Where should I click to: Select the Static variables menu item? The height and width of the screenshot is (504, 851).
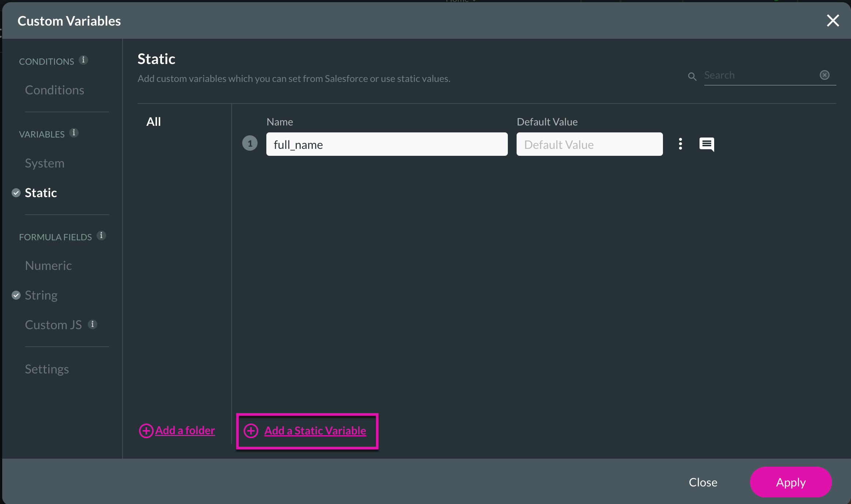pos(41,193)
